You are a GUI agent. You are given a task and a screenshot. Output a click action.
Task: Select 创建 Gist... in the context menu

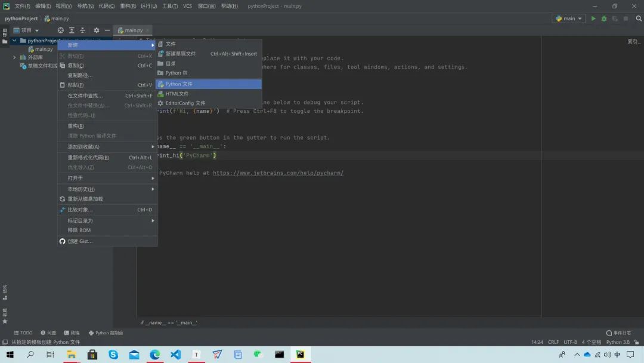pos(107,241)
